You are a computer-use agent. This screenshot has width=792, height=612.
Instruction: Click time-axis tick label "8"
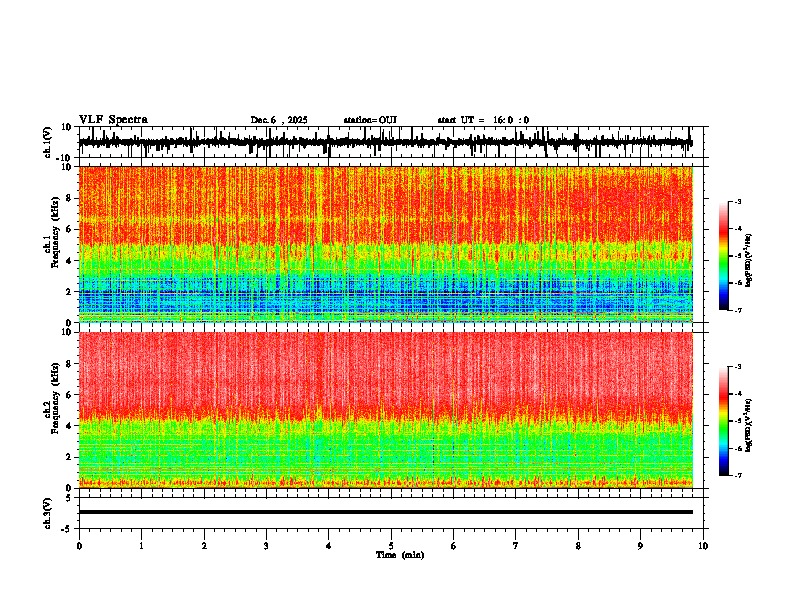(x=578, y=546)
